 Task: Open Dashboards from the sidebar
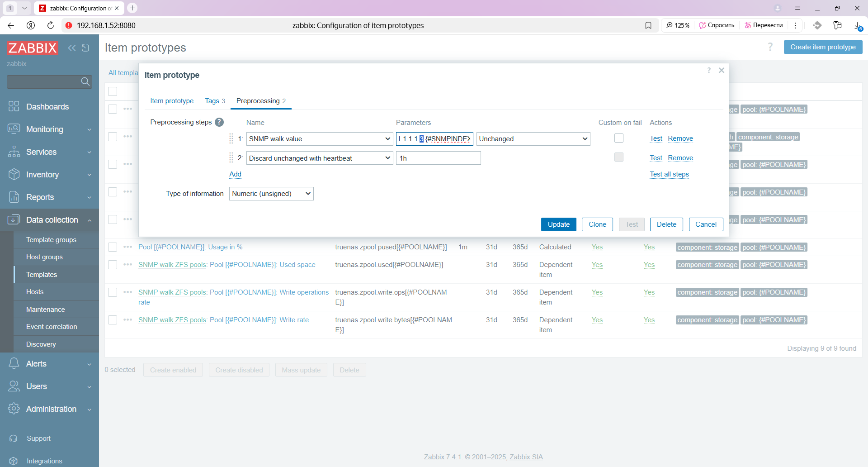click(47, 107)
